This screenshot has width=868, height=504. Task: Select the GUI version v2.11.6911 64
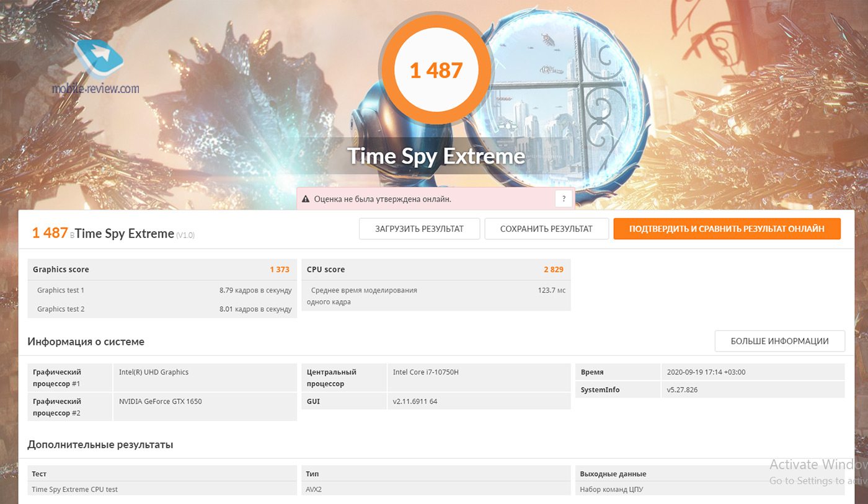(415, 401)
